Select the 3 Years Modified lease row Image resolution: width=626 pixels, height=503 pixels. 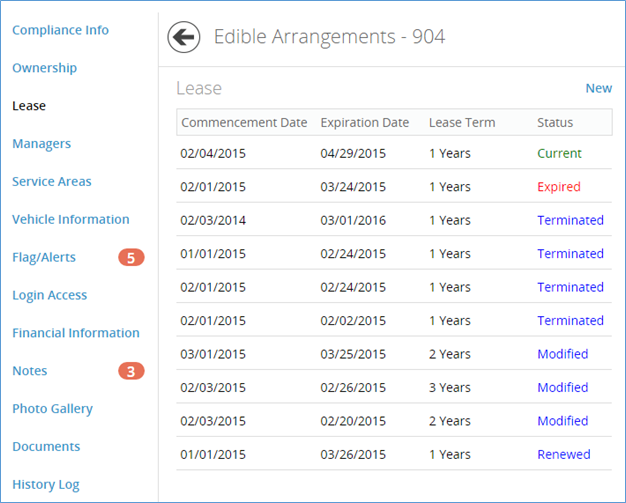coord(394,387)
